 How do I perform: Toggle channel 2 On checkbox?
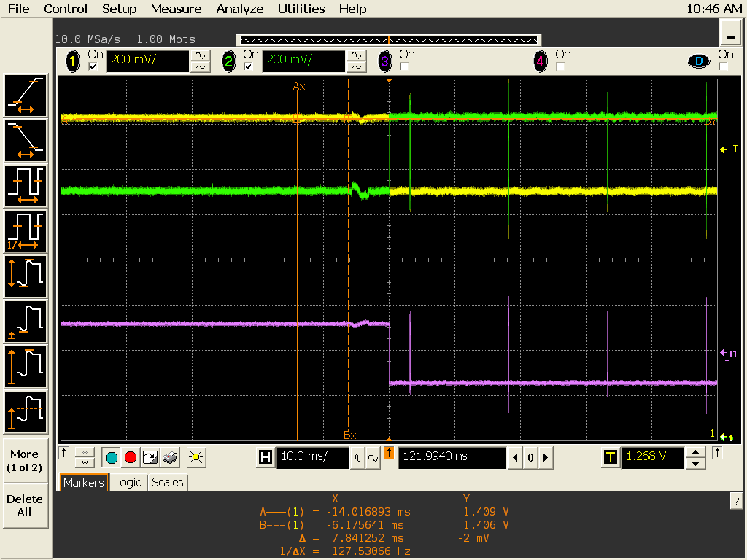pos(248,66)
